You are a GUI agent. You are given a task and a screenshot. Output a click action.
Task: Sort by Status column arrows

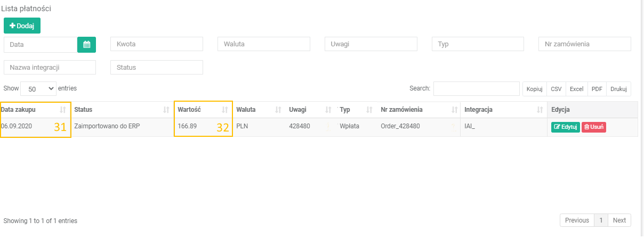point(166,110)
